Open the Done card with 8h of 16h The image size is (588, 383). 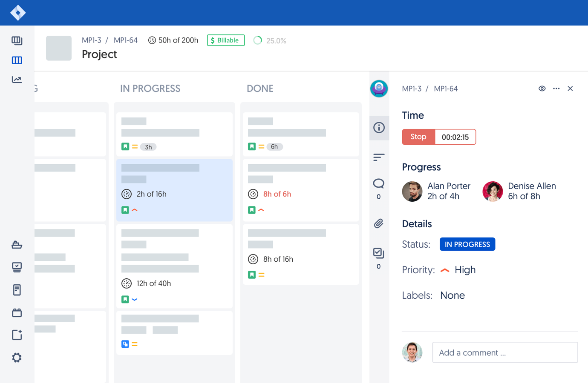pyautogui.click(x=301, y=254)
